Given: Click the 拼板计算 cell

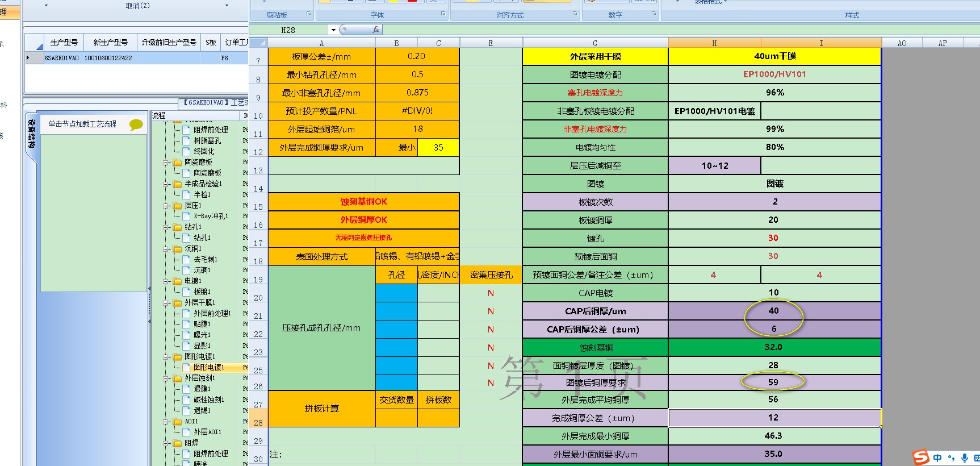Looking at the screenshot, I should (321, 409).
